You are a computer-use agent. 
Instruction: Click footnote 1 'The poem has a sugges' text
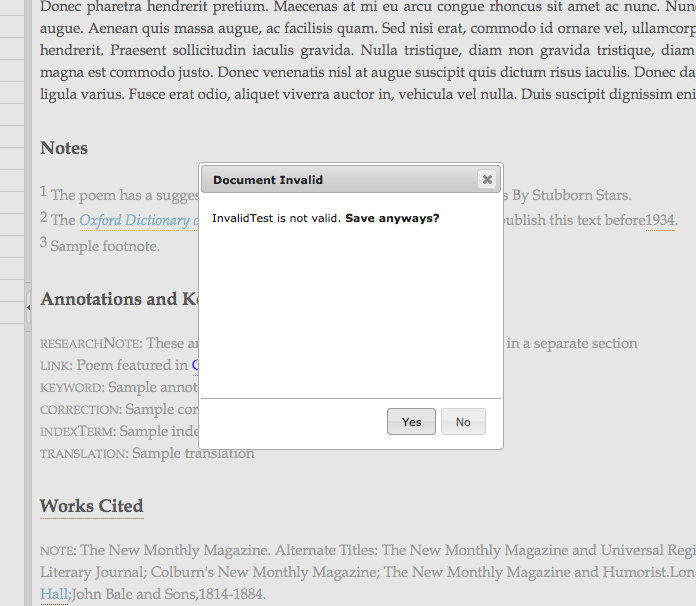point(124,195)
